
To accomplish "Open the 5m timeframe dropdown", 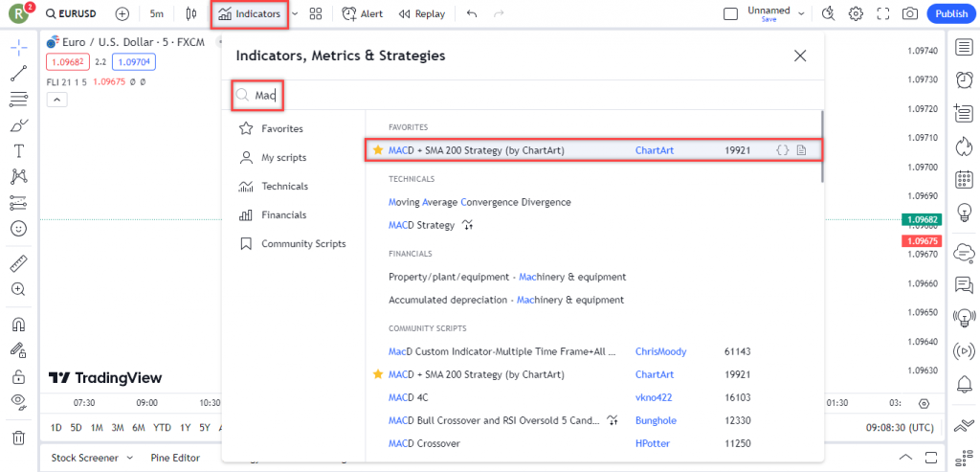I will coord(156,13).
